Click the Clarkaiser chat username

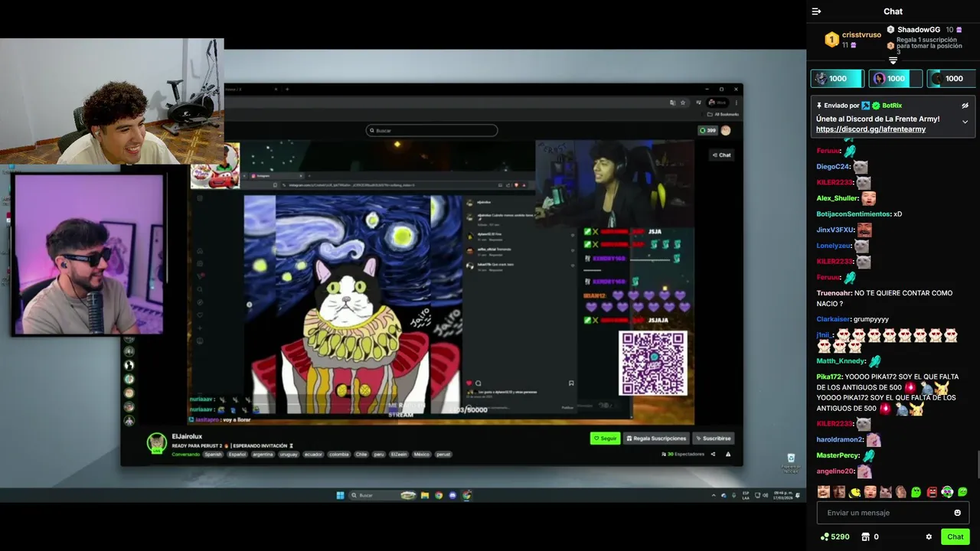click(833, 319)
